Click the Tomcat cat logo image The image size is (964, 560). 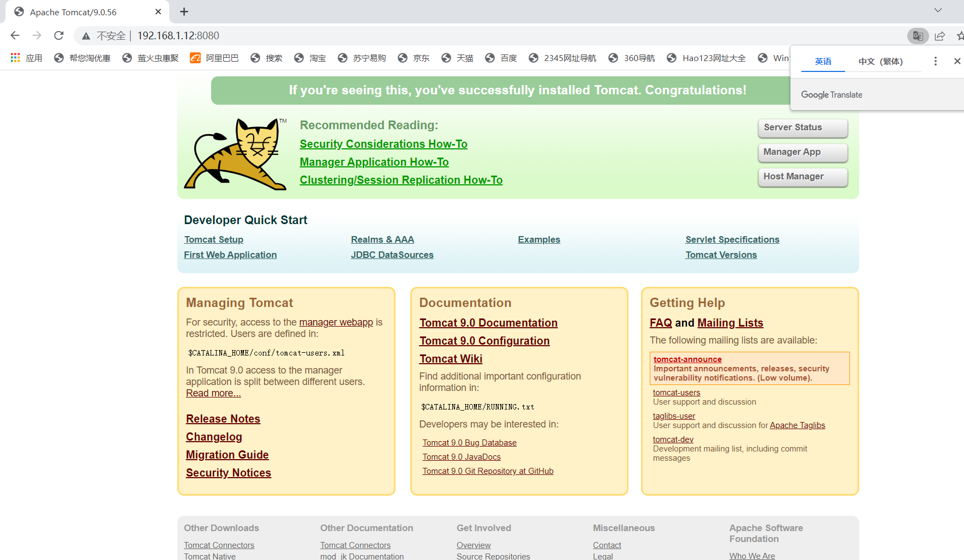tap(236, 154)
